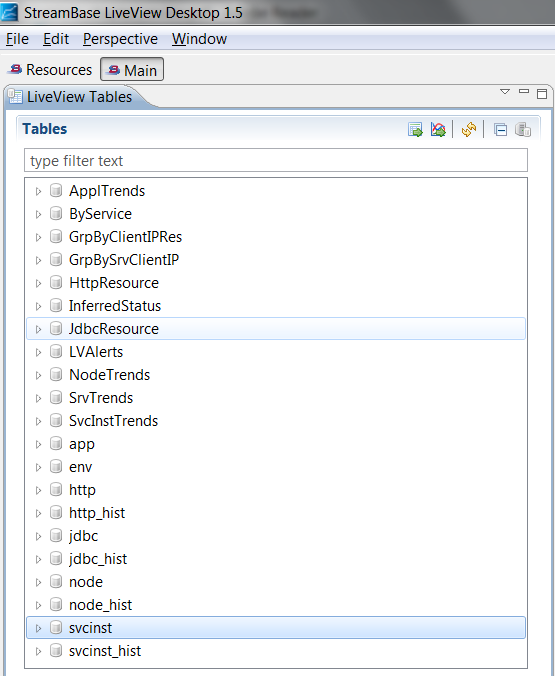Expand the ApplTrends table node
Screen dimensions: 555x676
(38, 191)
